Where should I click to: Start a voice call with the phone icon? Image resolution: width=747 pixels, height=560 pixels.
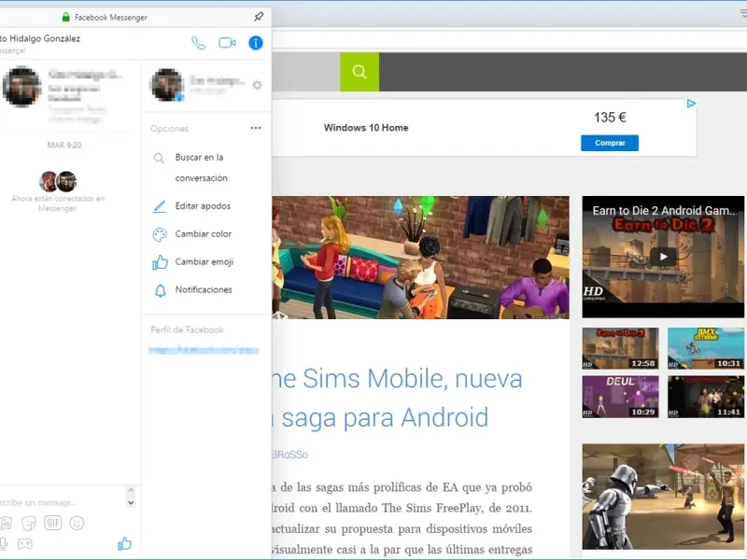[198, 43]
